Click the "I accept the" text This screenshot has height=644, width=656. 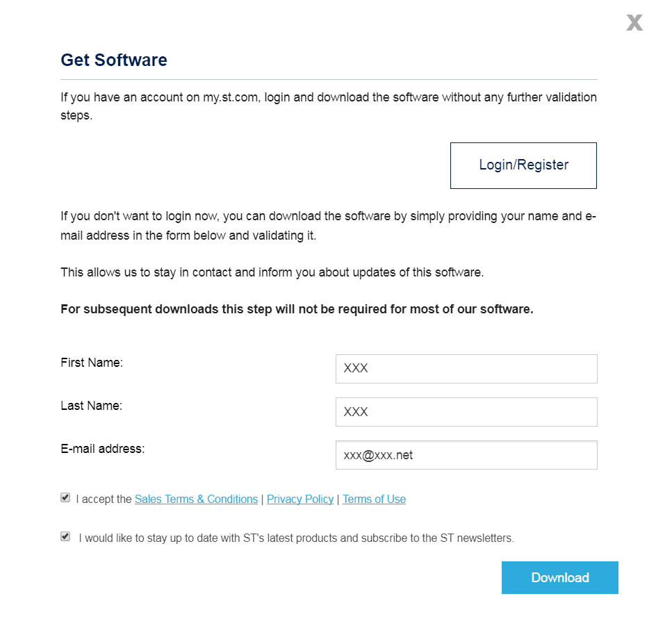[x=104, y=499]
